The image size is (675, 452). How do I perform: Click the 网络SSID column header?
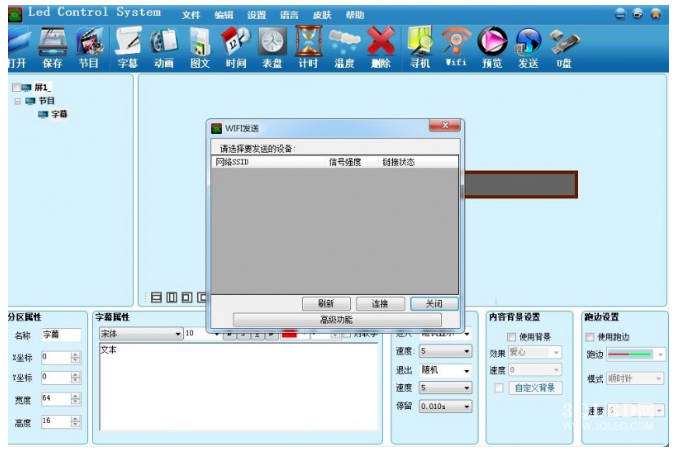[x=232, y=162]
